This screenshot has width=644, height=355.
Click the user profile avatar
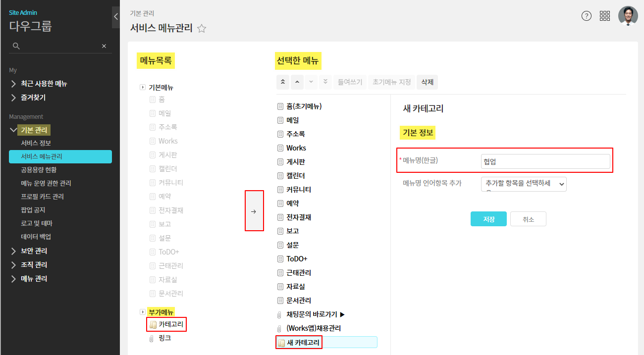(x=628, y=16)
